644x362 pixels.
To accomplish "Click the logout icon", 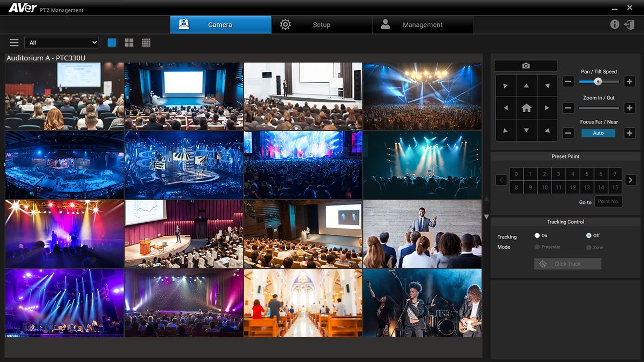I will pos(629,25).
